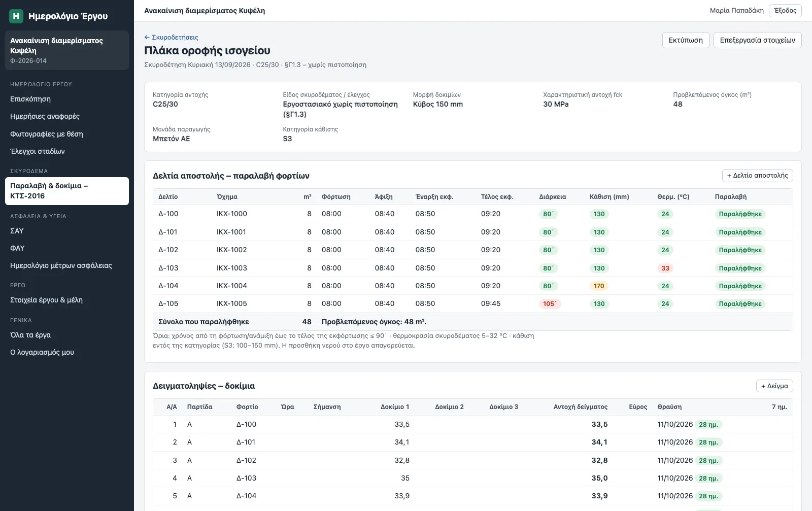Click the Έξοδος logout button

point(785,11)
